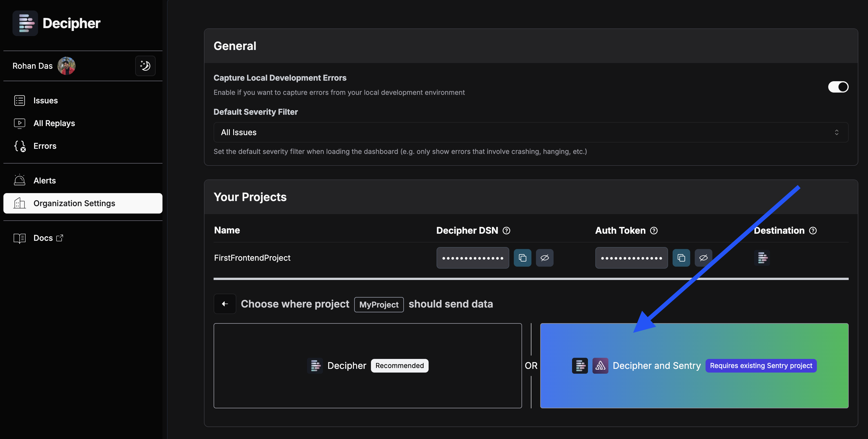Click the severity dropdown chevron arrows
The width and height of the screenshot is (868, 439).
(x=837, y=132)
